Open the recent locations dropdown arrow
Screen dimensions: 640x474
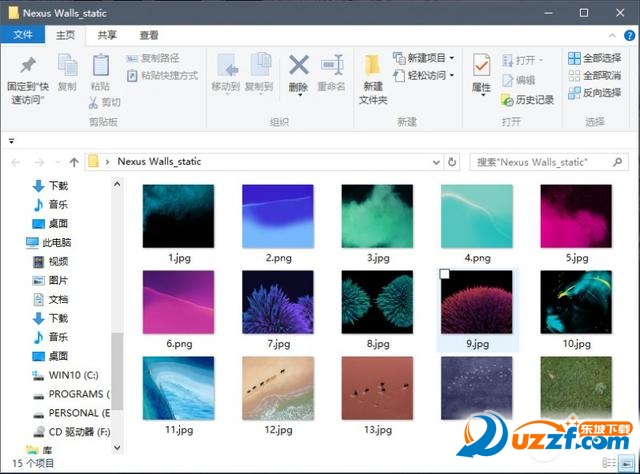click(x=58, y=163)
